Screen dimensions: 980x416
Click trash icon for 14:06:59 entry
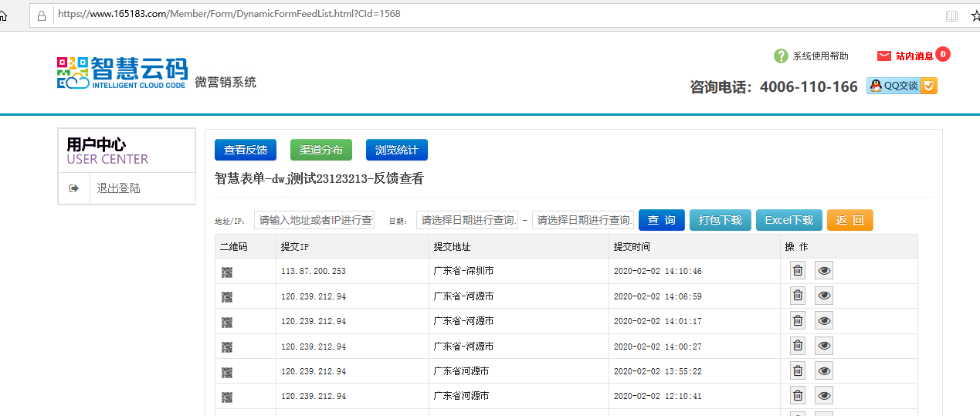click(x=798, y=296)
